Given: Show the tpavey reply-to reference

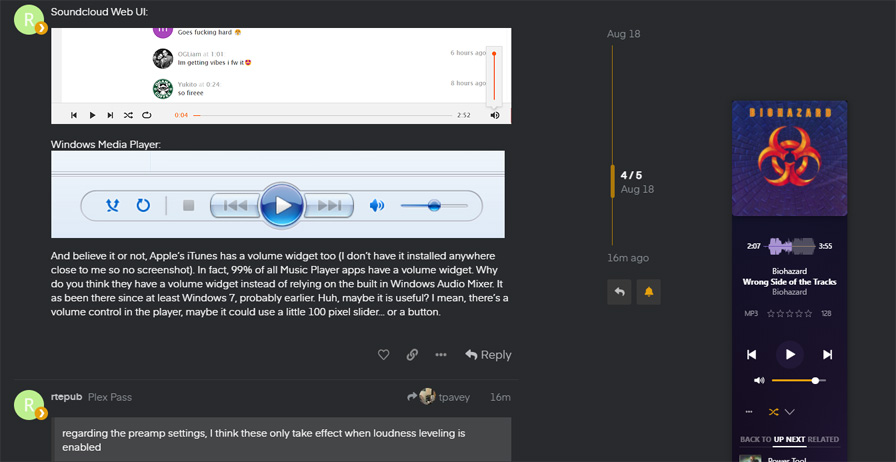Looking at the screenshot, I should pos(439,397).
